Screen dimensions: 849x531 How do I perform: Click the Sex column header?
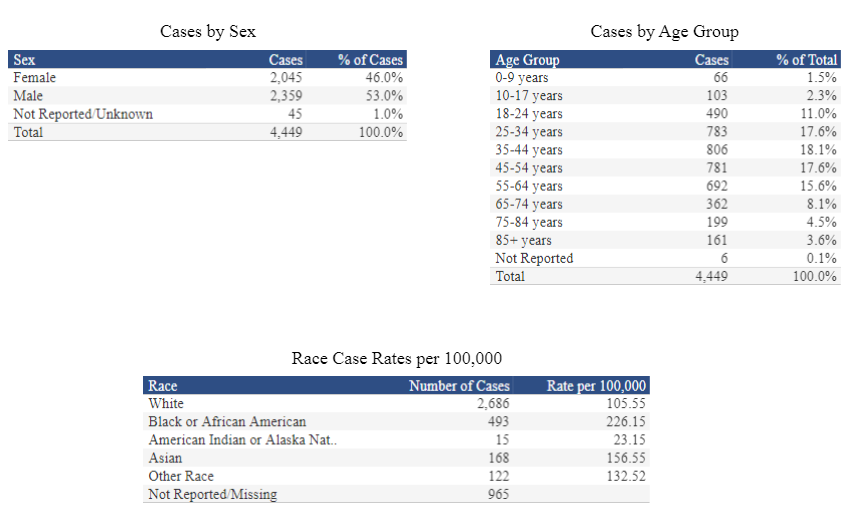pos(24,60)
